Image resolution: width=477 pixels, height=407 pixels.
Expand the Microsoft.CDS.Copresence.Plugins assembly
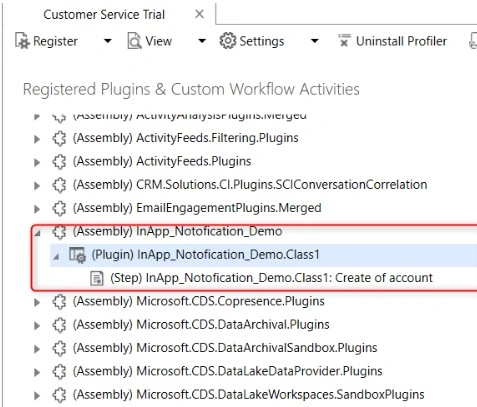(x=37, y=302)
